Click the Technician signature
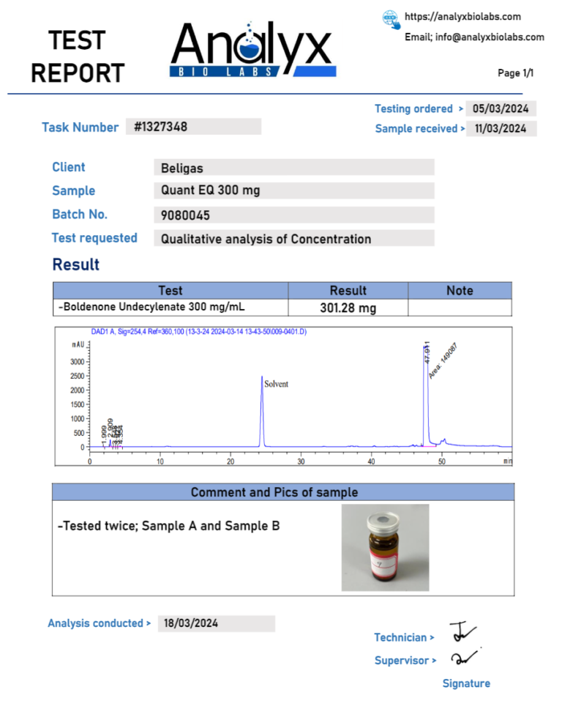Viewport: 562px width, 728px height. tap(462, 632)
